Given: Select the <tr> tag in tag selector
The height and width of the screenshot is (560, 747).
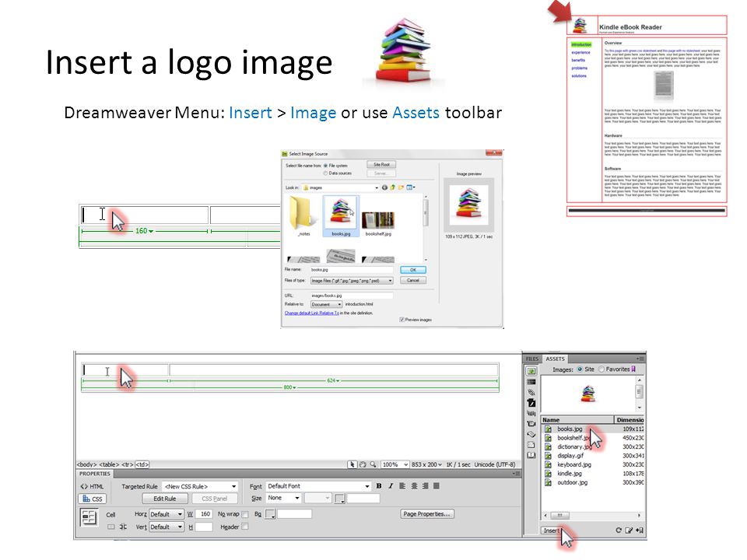Looking at the screenshot, I should point(127,464).
